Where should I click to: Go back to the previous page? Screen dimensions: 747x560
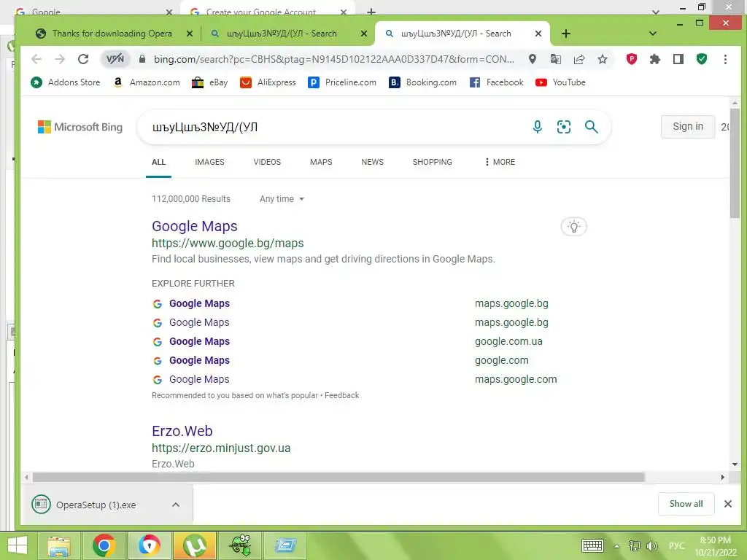[x=36, y=59]
